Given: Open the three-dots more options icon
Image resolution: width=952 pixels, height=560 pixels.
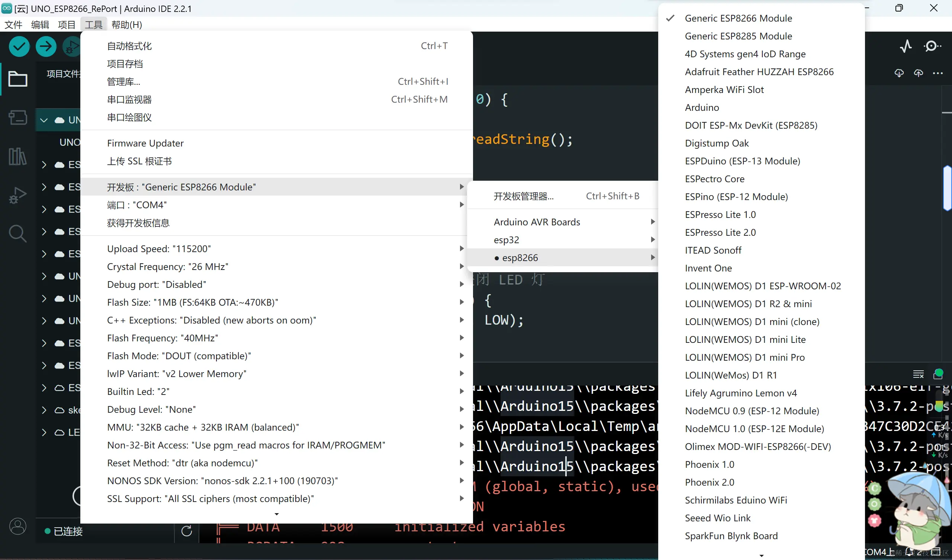Looking at the screenshot, I should coord(938,73).
